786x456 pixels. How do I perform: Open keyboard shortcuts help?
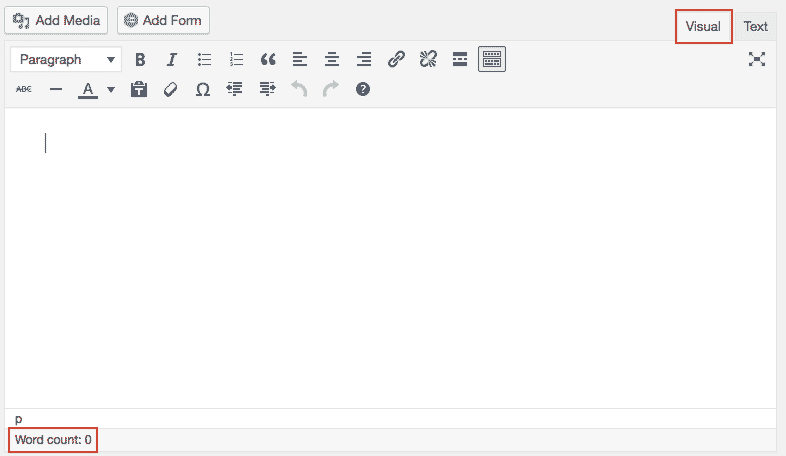pos(363,89)
